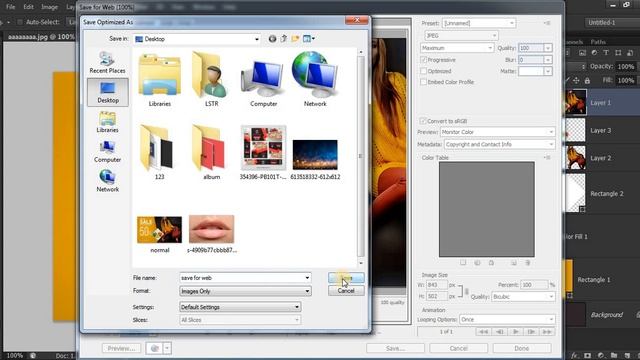Image resolution: width=640 pixels, height=360 pixels.
Task: Click the Percent input field in Image Size
Action: pos(534,284)
